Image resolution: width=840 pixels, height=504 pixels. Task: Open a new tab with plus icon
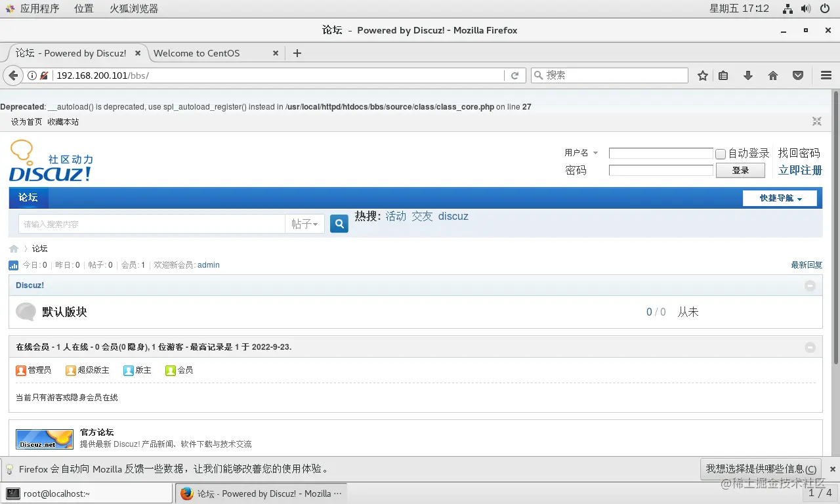point(297,53)
